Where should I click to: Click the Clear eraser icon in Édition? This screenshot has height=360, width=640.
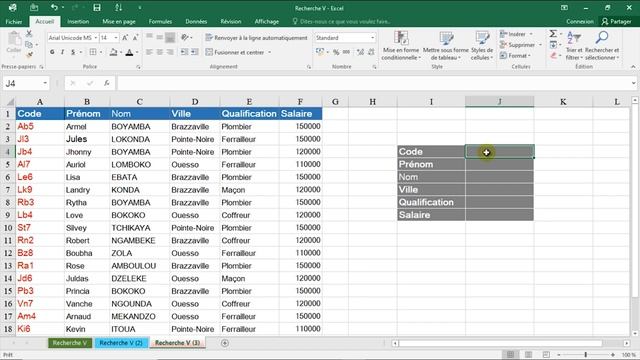553,56
